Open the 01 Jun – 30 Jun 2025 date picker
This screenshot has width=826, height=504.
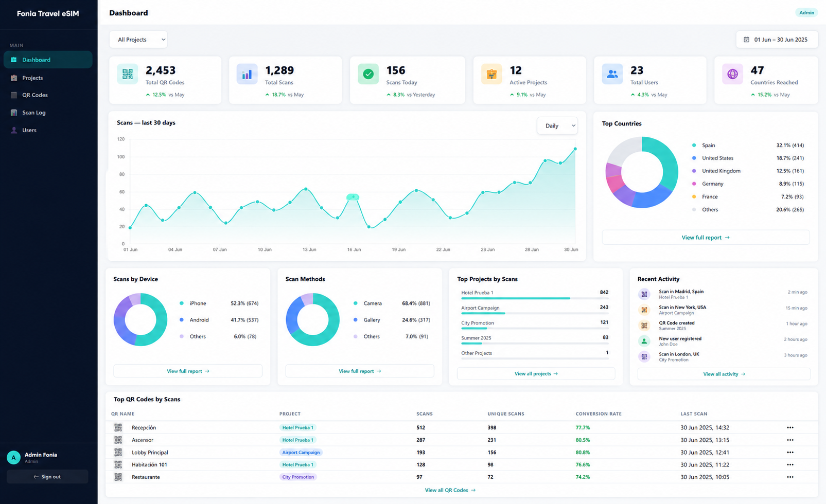pyautogui.click(x=777, y=40)
